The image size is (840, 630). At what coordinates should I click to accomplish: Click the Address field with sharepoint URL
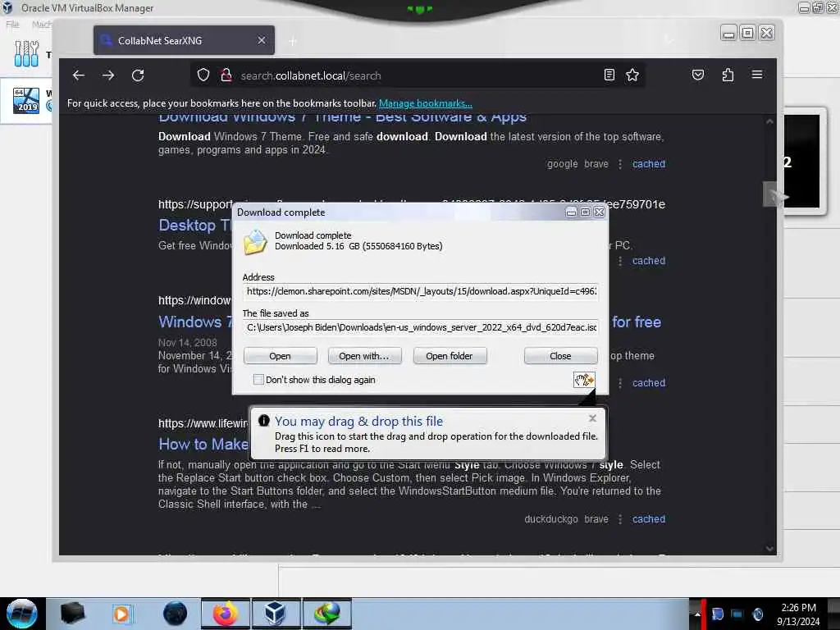pyautogui.click(x=421, y=291)
